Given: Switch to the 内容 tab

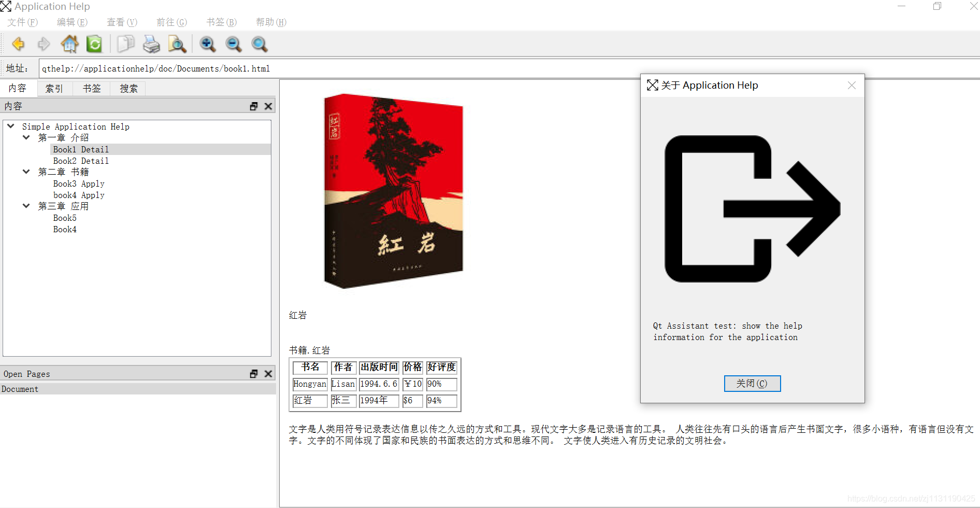Looking at the screenshot, I should tap(18, 88).
